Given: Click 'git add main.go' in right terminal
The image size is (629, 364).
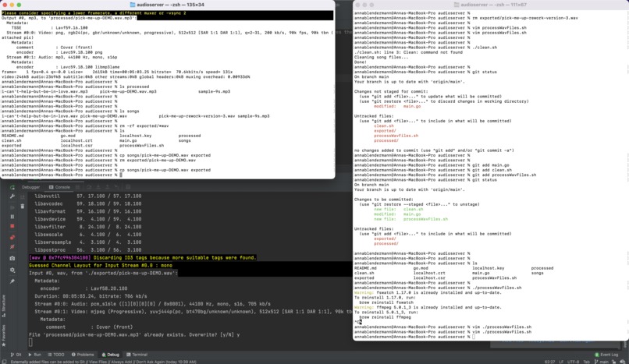Looking at the screenshot, I should tap(491, 165).
